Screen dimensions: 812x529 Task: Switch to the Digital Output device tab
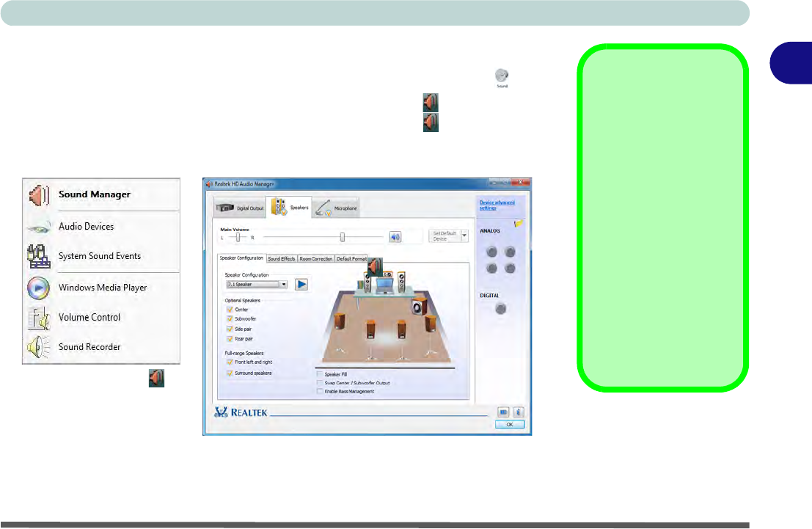pyautogui.click(x=240, y=208)
